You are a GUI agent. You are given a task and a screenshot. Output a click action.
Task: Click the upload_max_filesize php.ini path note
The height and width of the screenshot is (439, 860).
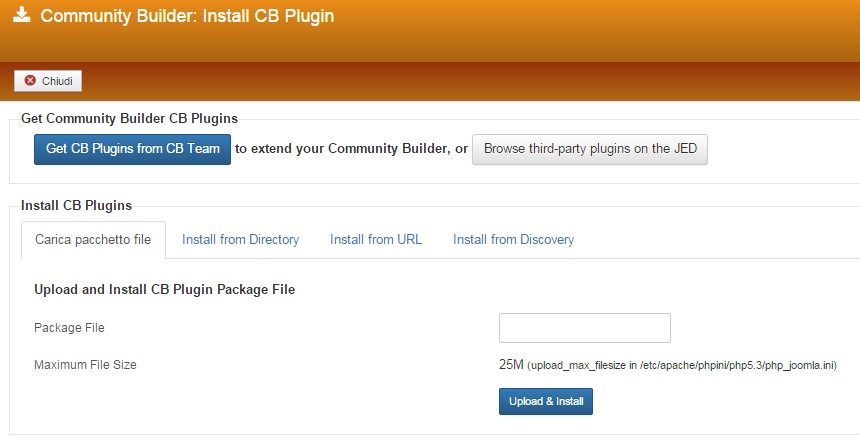click(x=682, y=365)
